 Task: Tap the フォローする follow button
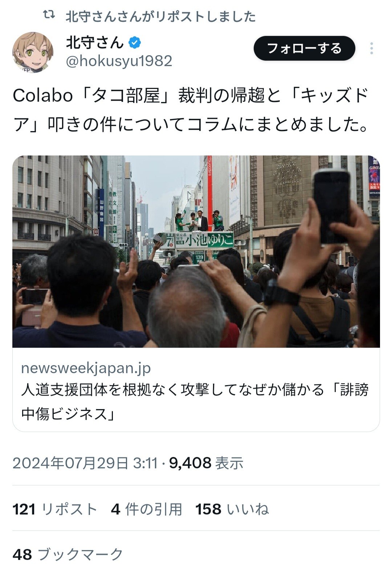pyautogui.click(x=304, y=48)
